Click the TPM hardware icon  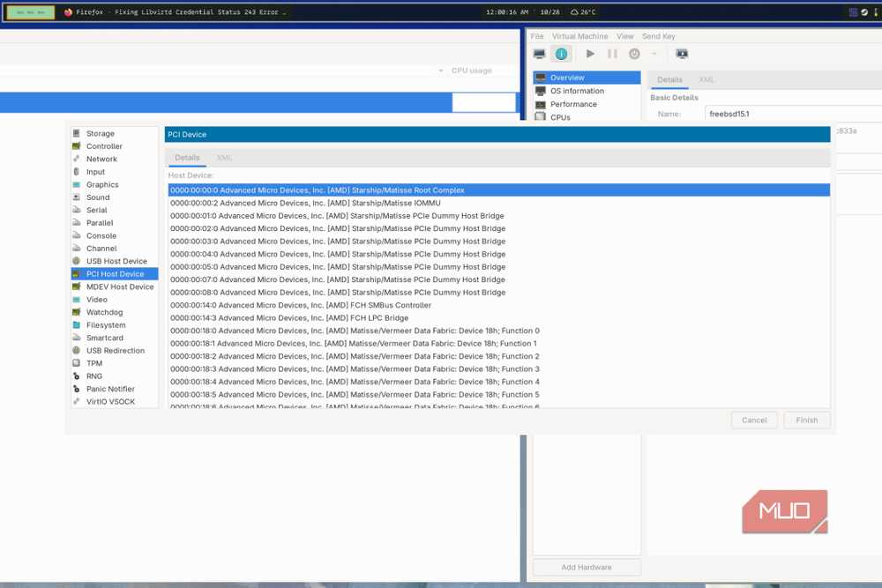77,363
